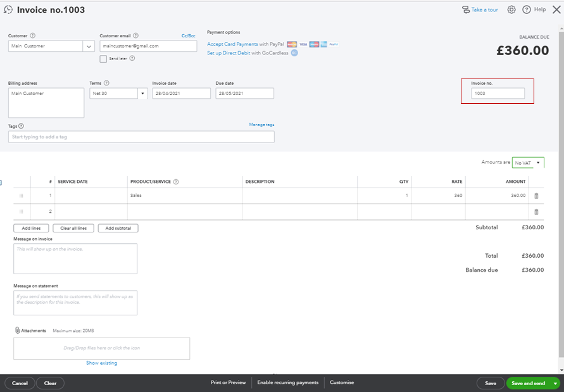Click the rate value 360 in line 1
Viewport: 564px width, 392px height.
click(x=458, y=196)
